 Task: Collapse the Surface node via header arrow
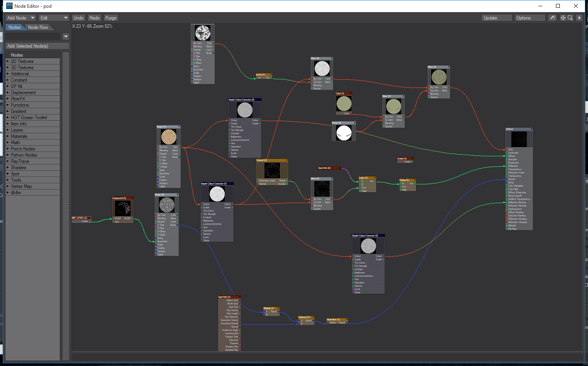531,129
